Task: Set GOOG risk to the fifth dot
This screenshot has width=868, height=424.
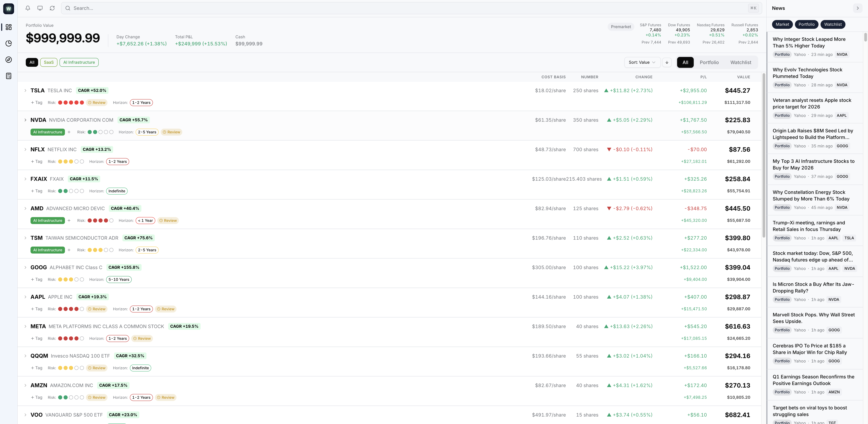Action: click(82, 279)
